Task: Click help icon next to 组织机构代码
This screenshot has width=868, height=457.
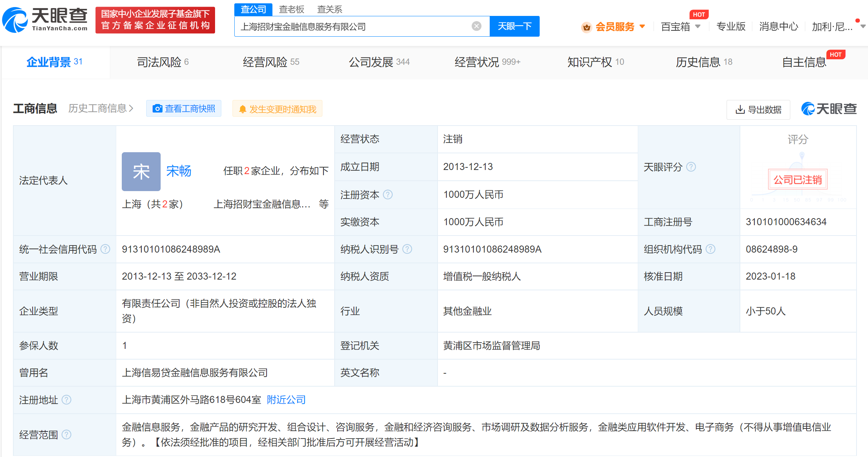Action: point(710,249)
